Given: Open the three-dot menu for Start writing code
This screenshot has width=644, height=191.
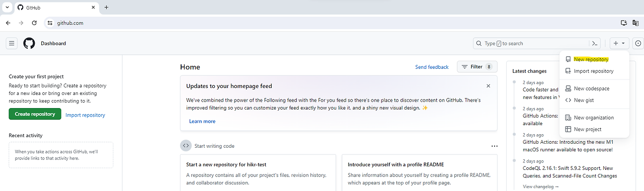Looking at the screenshot, I should click(x=494, y=146).
